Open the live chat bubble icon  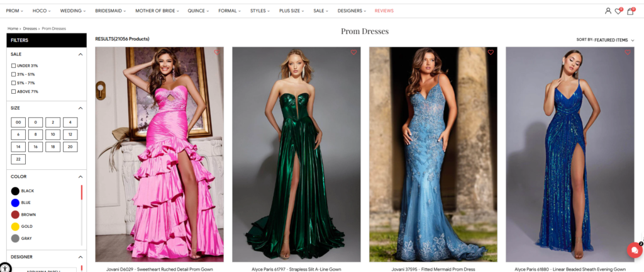635,250
